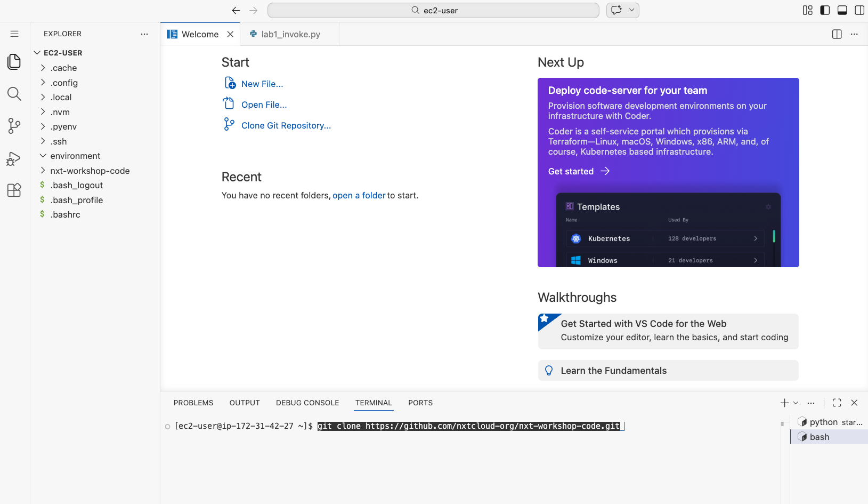
Task: Open the Run and Debug view
Action: coord(14,158)
